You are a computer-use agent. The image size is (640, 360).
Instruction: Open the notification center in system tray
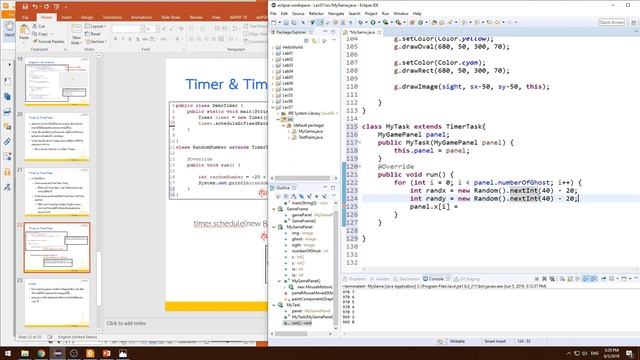tap(630, 353)
